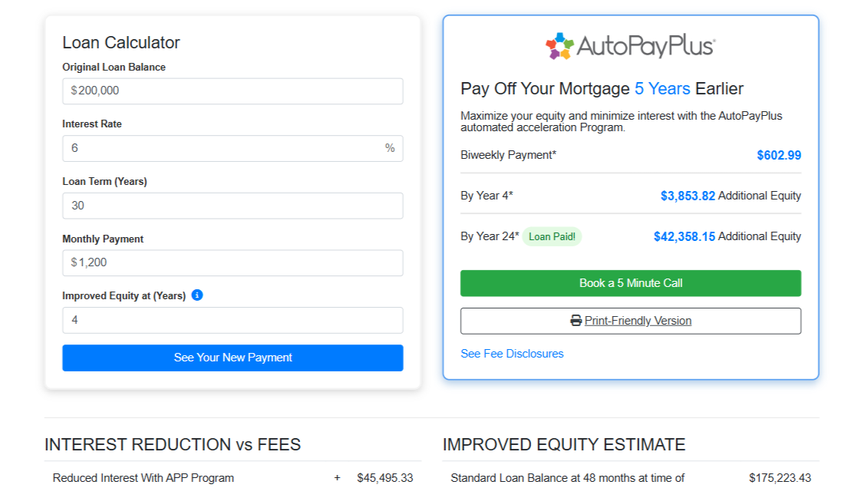Image resolution: width=868 pixels, height=488 pixels.
Task: Click the green Loan Paid! badge
Action: click(552, 236)
